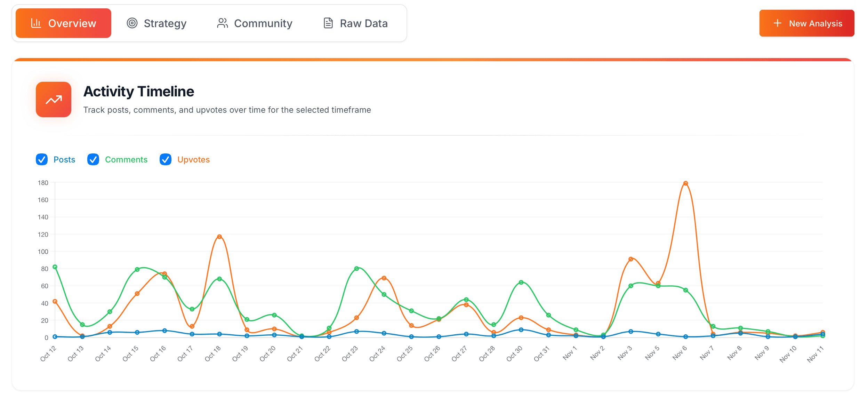
Task: Click the trending arrow Activity Timeline icon
Action: pos(54,100)
